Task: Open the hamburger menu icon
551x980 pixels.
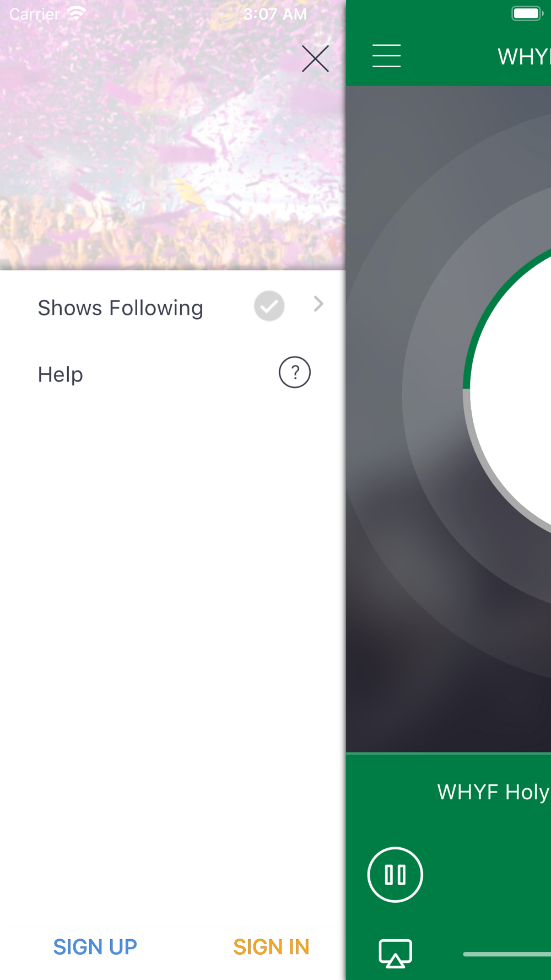Action: point(386,56)
